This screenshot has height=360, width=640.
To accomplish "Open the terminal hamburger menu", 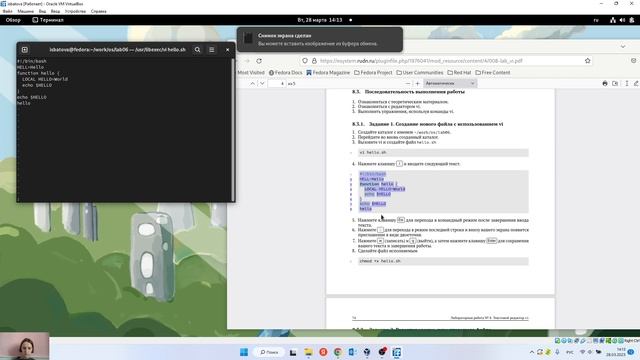I will click(211, 50).
